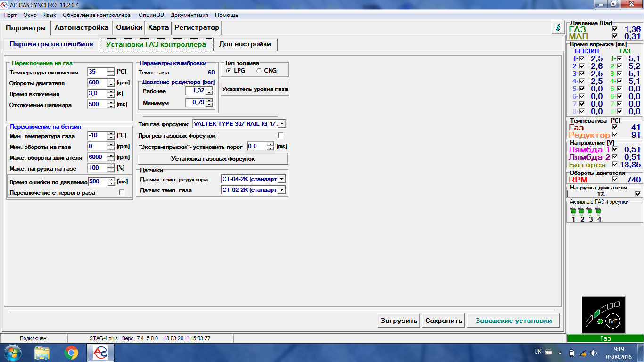Decrease Обороты двигателя spinner value

[111, 85]
